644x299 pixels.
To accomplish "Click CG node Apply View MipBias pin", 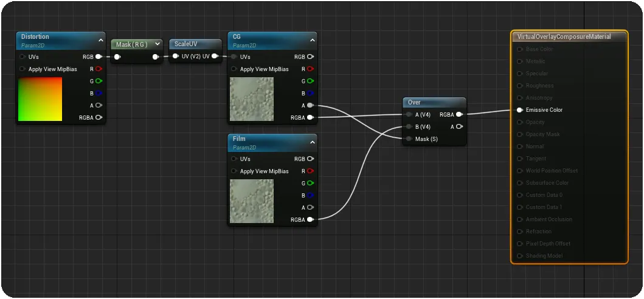I will tap(234, 69).
